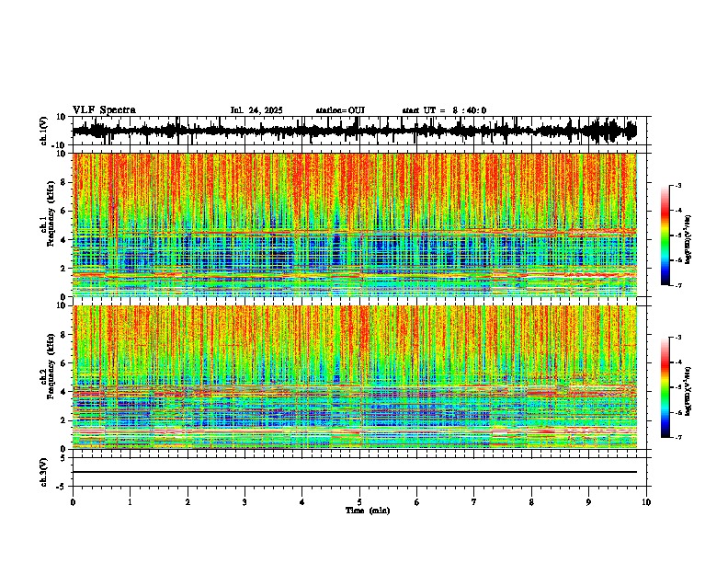Click the "0" tick on the Time axis

tap(73, 502)
